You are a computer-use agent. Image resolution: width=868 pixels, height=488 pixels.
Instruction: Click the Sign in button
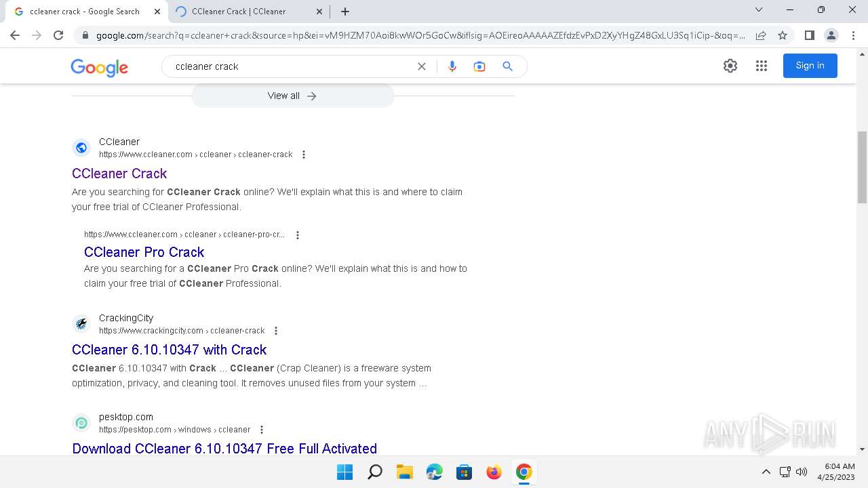pyautogui.click(x=810, y=66)
